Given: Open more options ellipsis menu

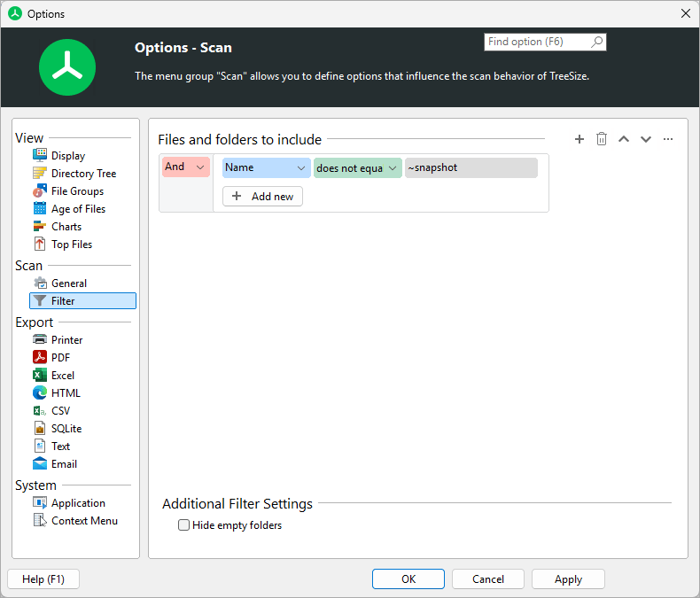Looking at the screenshot, I should 668,139.
